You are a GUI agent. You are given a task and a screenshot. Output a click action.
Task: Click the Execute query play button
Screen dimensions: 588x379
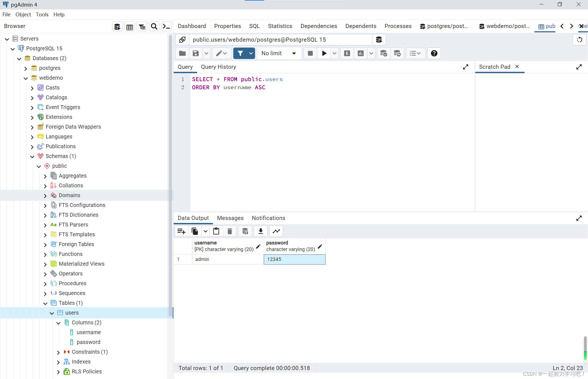tap(324, 53)
